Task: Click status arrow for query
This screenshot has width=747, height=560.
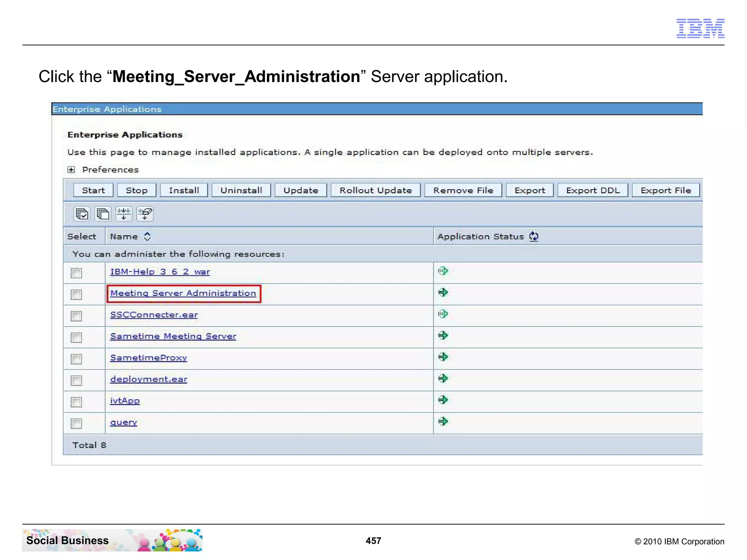Action: point(443,421)
